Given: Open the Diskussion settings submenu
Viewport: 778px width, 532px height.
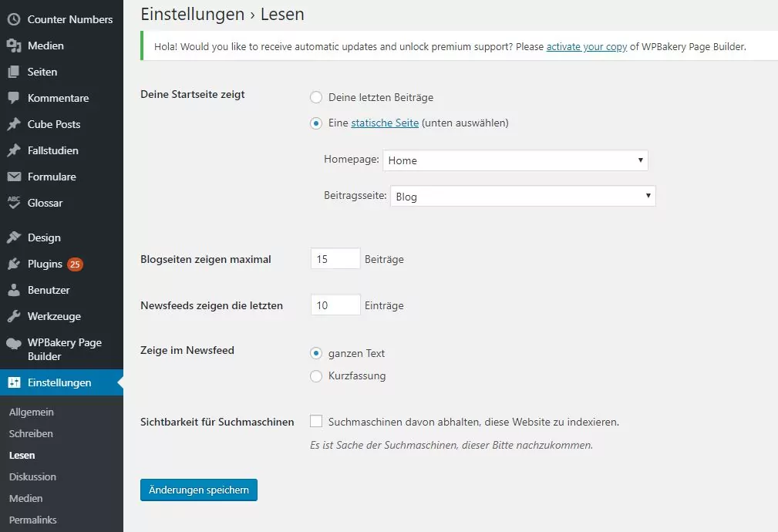Looking at the screenshot, I should pos(32,476).
